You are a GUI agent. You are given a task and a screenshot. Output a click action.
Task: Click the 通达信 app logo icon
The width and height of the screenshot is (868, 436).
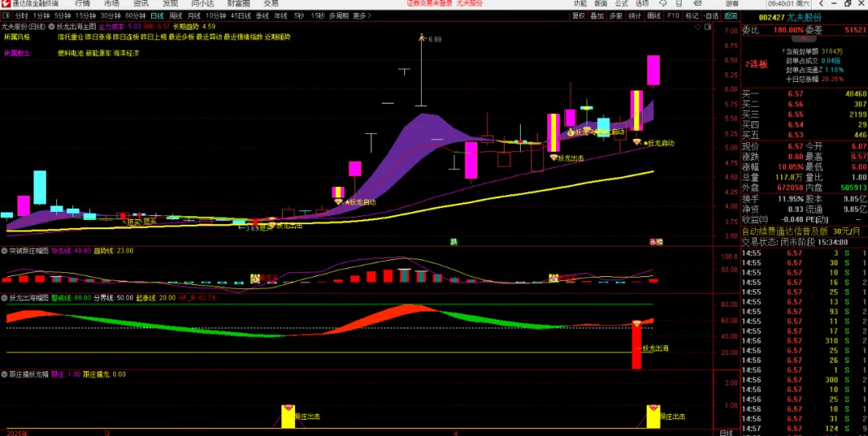tap(5, 3)
